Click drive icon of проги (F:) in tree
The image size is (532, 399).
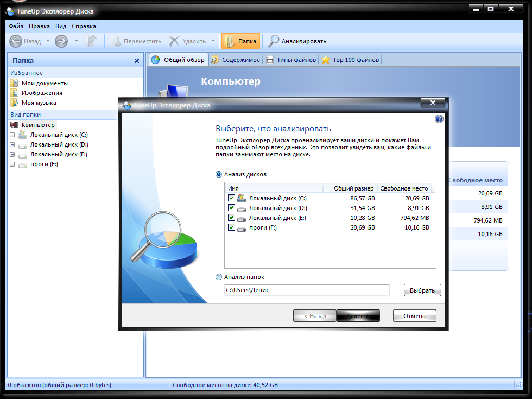[23, 165]
